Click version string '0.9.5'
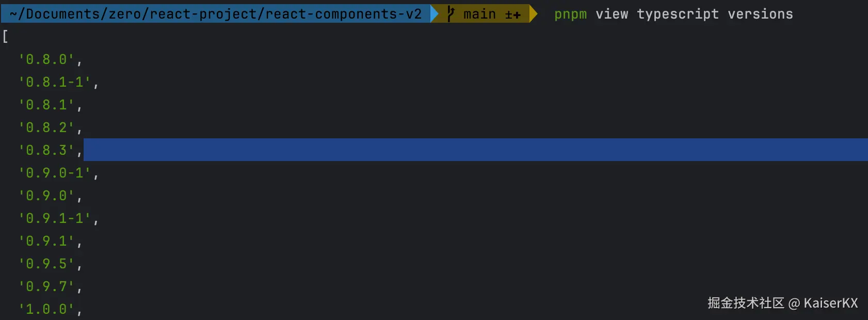Image resolution: width=868 pixels, height=320 pixels. pyautogui.click(x=46, y=264)
